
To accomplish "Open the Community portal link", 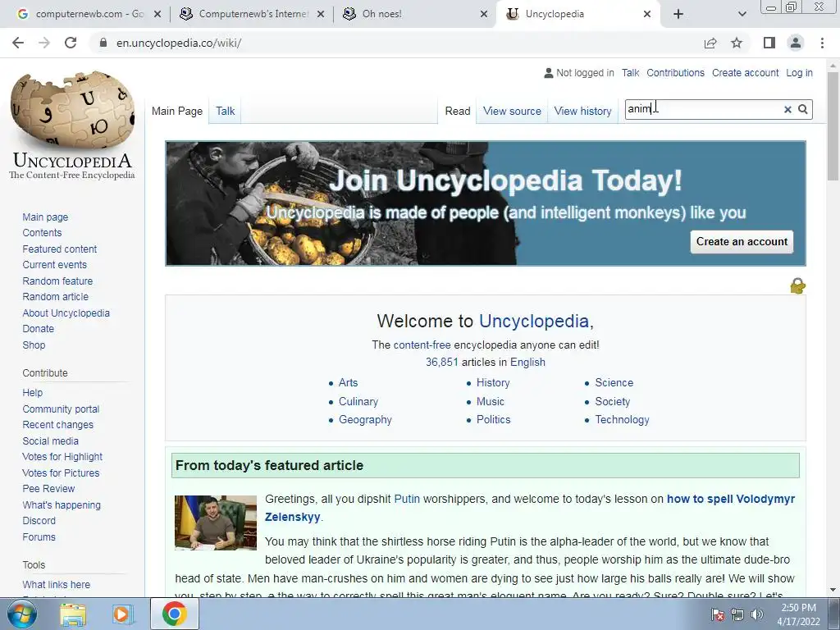I will click(x=61, y=409).
